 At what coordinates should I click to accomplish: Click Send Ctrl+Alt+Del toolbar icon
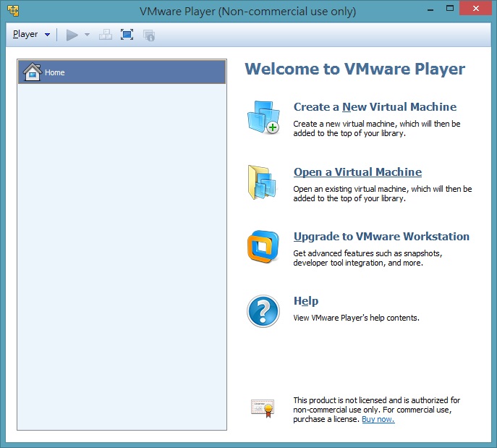105,35
